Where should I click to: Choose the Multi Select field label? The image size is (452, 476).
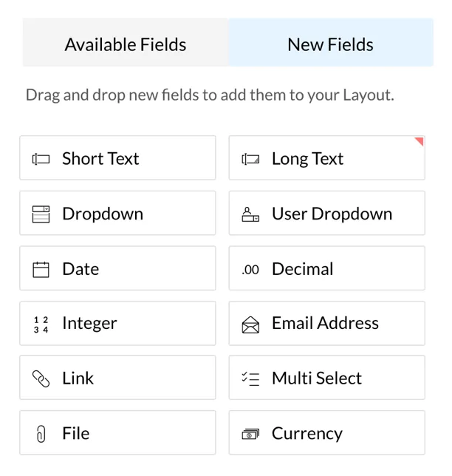[x=317, y=378]
